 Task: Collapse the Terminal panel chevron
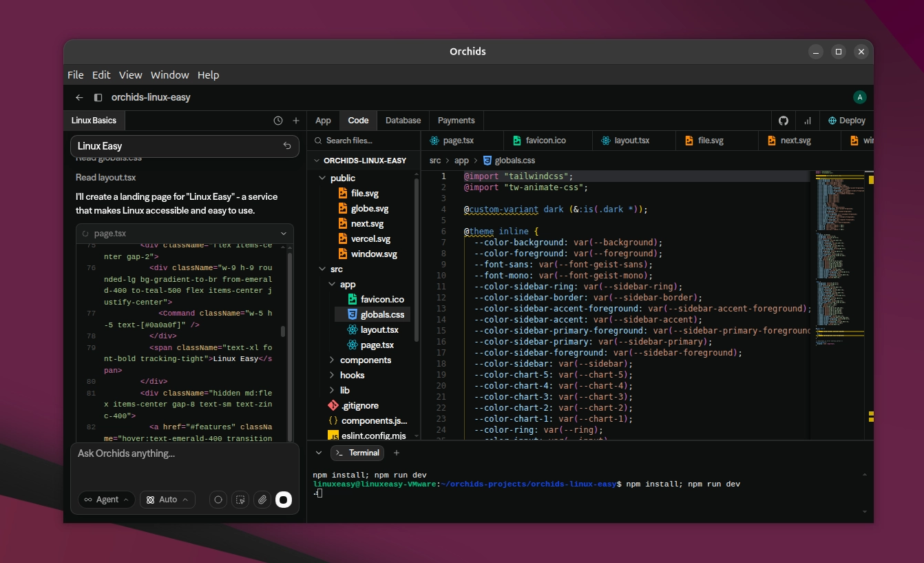pyautogui.click(x=318, y=453)
